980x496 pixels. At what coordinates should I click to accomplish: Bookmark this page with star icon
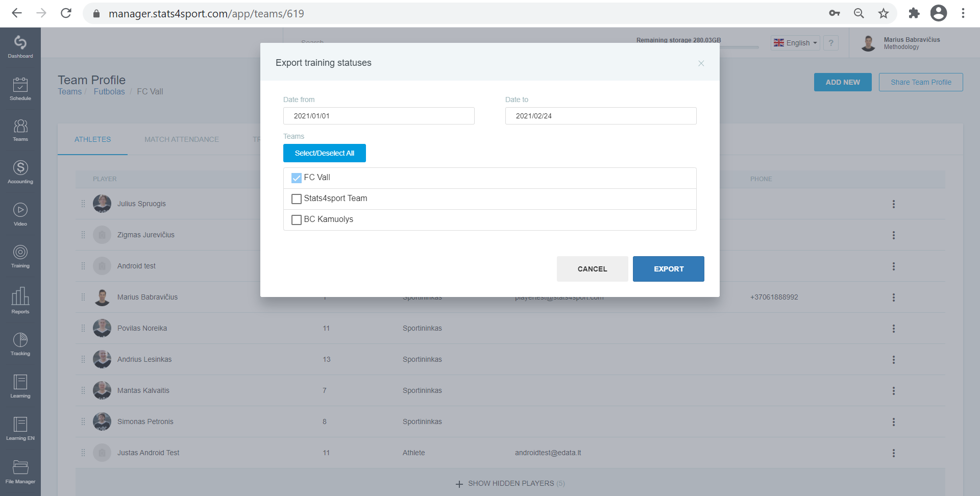coord(884,13)
